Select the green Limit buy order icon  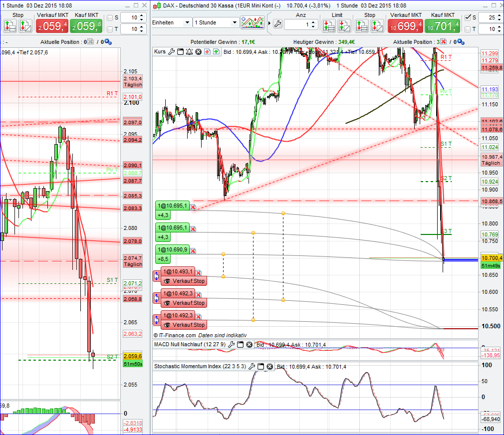tap(328, 24)
